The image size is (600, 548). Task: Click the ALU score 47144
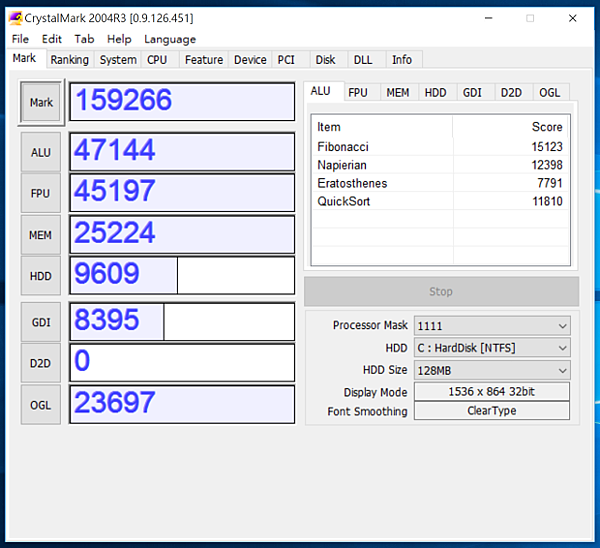click(182, 152)
